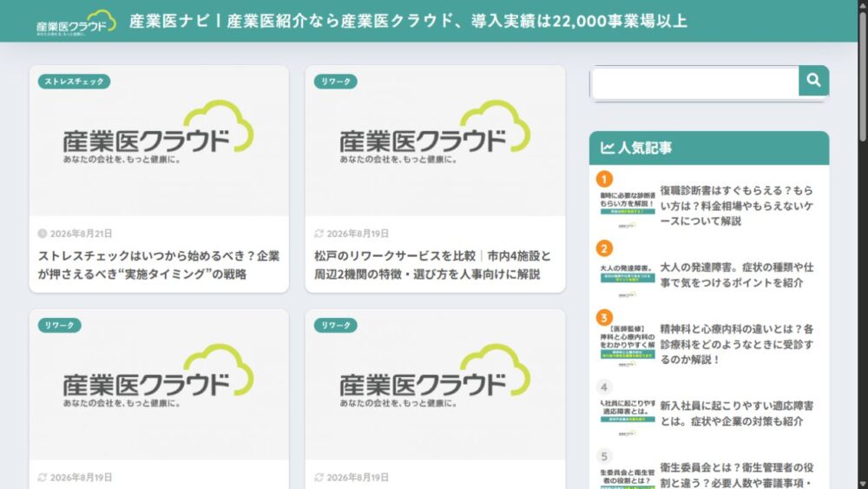The height and width of the screenshot is (489, 868).
Task: Click the thumbnail for 復職診断書 ranked article
Action: 628,209
